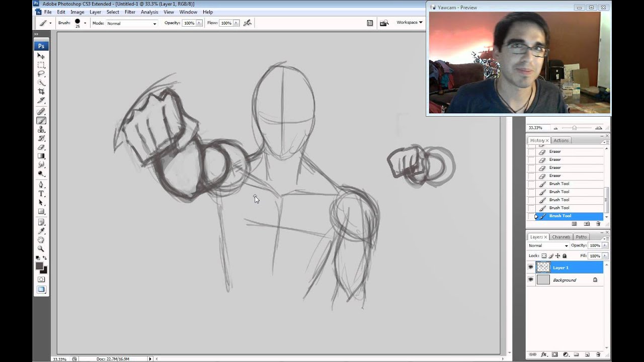Click Create a new layer icon
The width and height of the screenshot is (644, 362).
(x=587, y=354)
